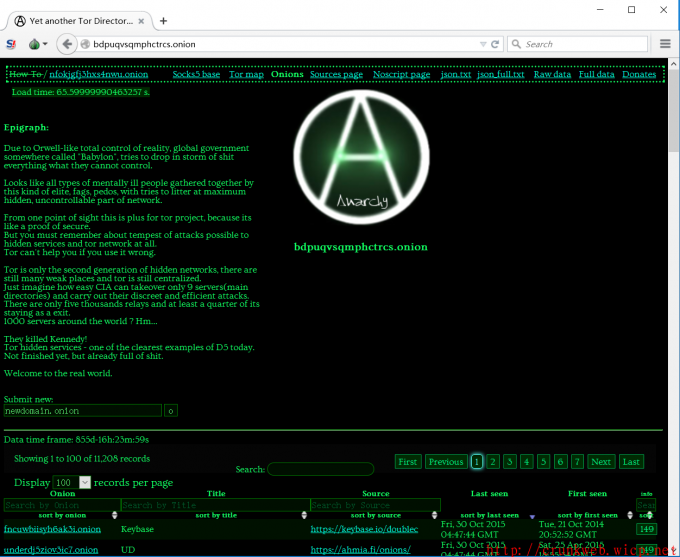680x557 pixels.
Task: Click the browser back arrow button
Action: pos(67,44)
